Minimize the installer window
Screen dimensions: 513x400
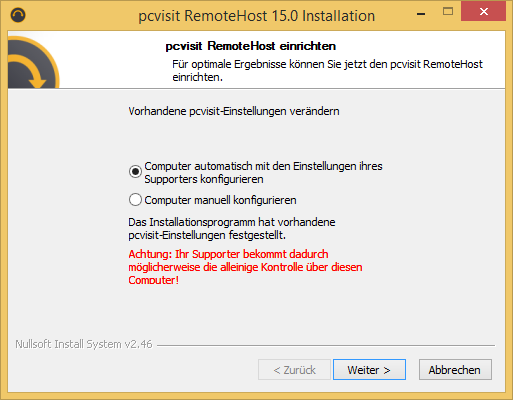421,13
